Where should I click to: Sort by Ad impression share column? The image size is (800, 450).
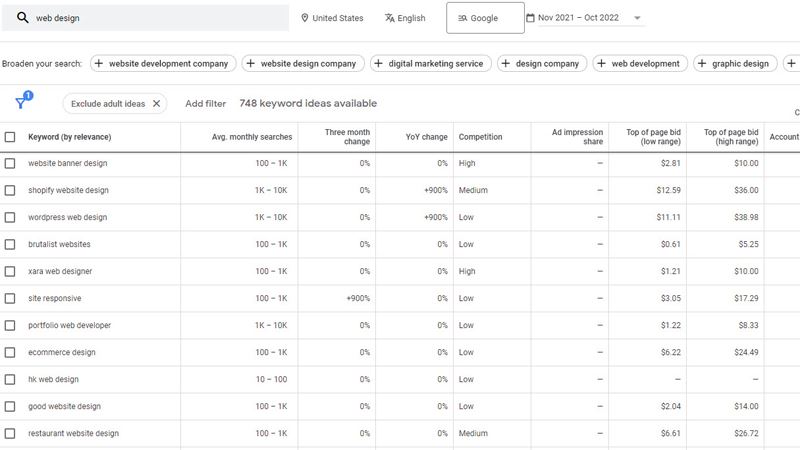click(577, 137)
